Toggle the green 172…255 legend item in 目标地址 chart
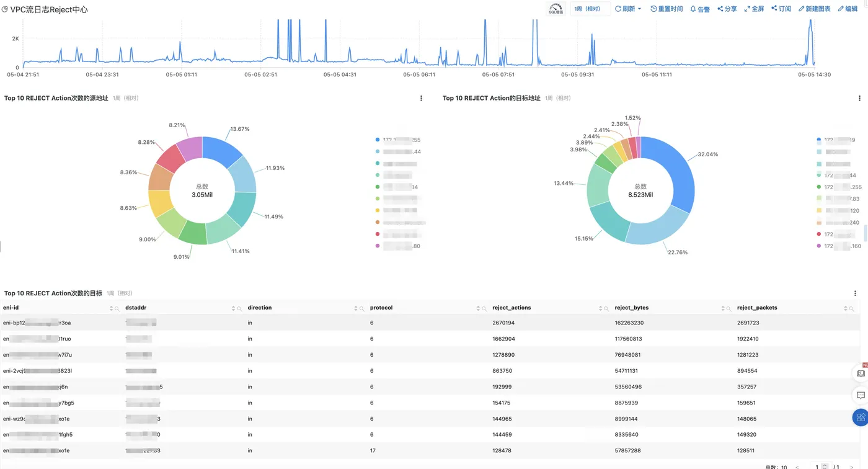This screenshot has width=868, height=469. [839, 187]
